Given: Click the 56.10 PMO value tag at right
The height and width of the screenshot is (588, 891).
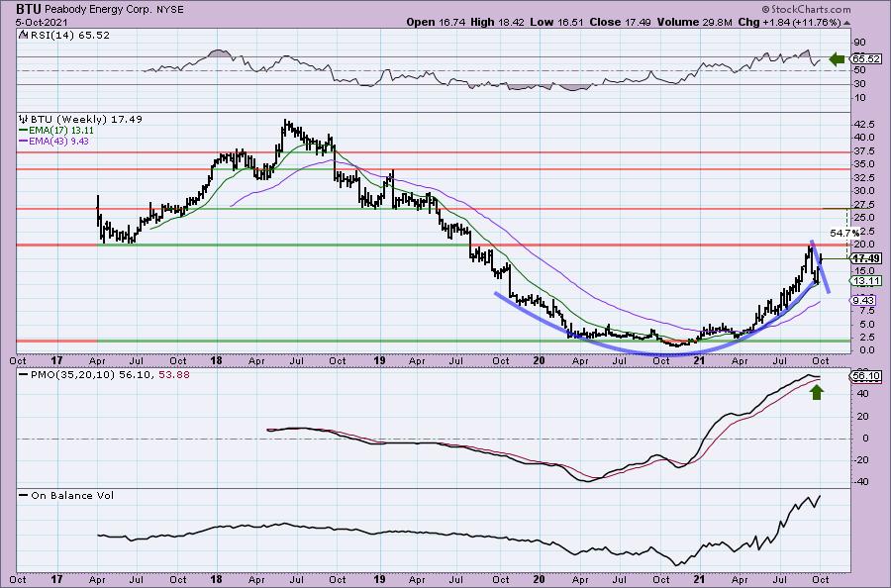Looking at the screenshot, I should coord(866,376).
